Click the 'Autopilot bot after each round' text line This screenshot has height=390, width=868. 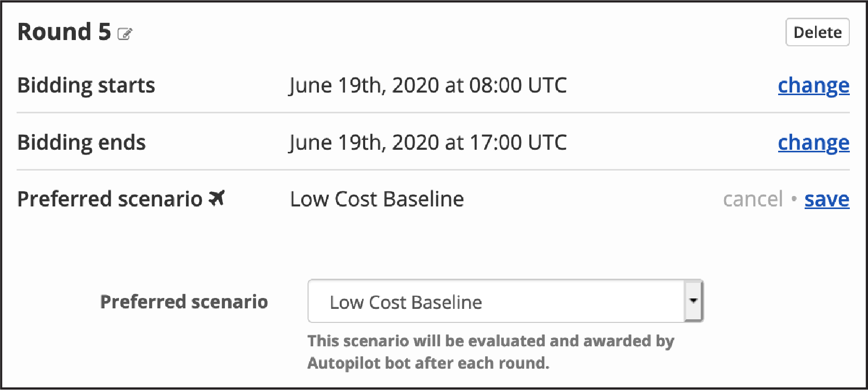point(428,362)
